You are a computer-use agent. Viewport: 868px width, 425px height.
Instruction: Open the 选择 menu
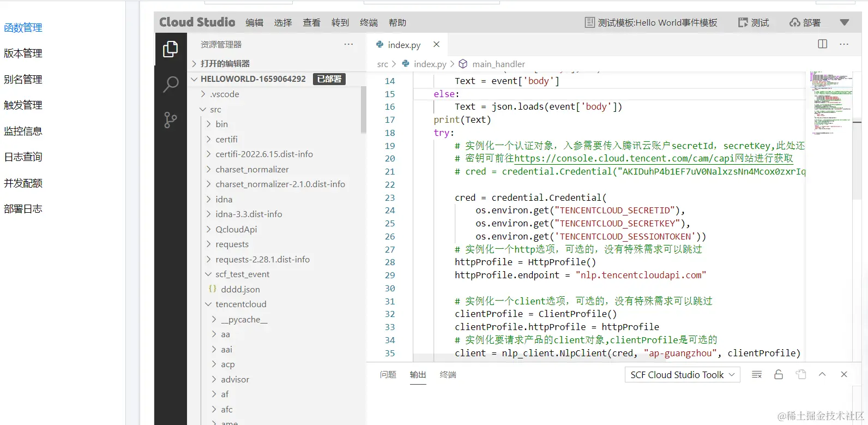(x=283, y=22)
